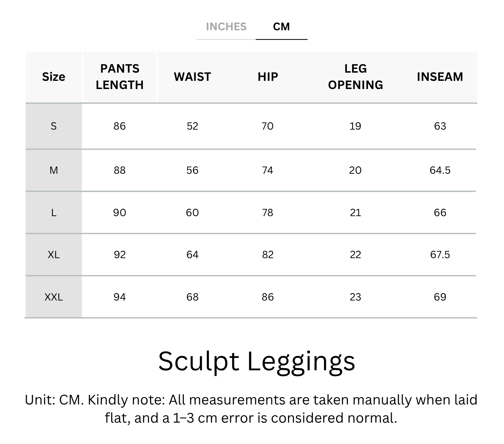Viewport: 504px width, 444px height.
Task: Switch to the INCHES tab
Action: point(226,27)
